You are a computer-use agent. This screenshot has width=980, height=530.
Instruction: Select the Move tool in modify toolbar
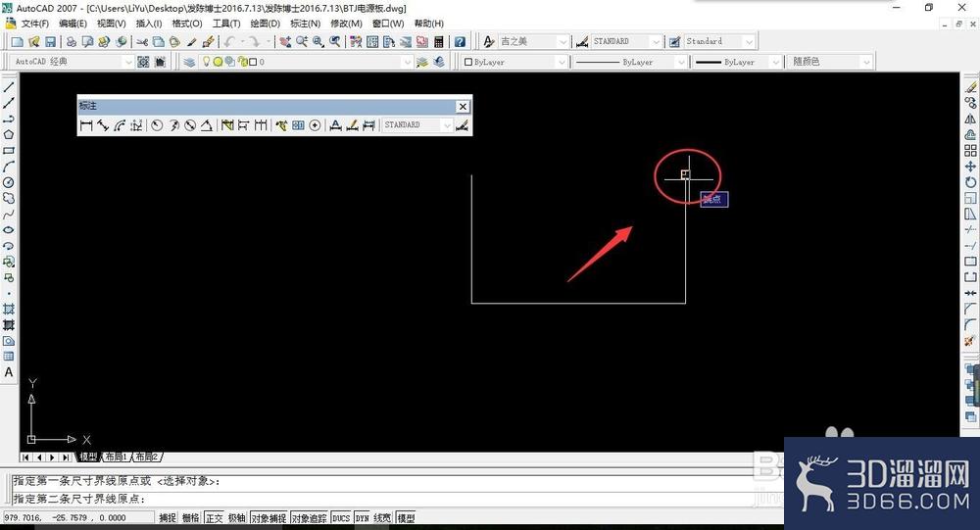click(970, 167)
